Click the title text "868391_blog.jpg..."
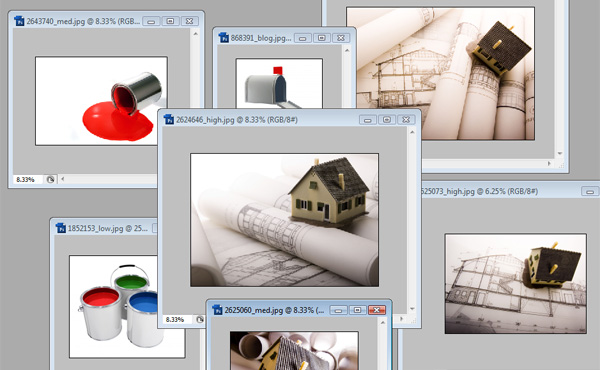 [261, 38]
